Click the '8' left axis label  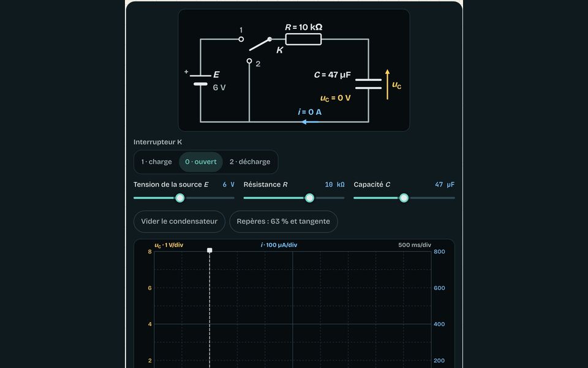(149, 251)
